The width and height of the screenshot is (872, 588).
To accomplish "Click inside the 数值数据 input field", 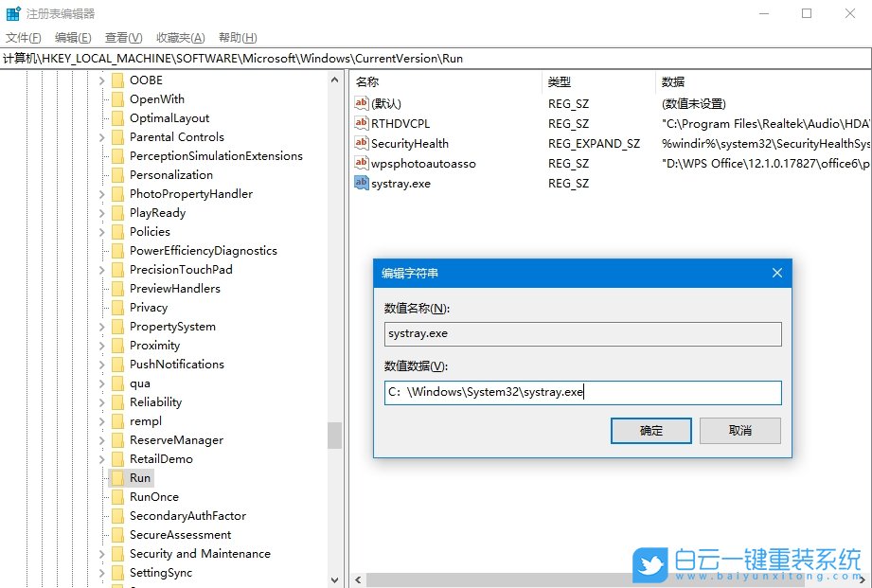I will click(581, 392).
